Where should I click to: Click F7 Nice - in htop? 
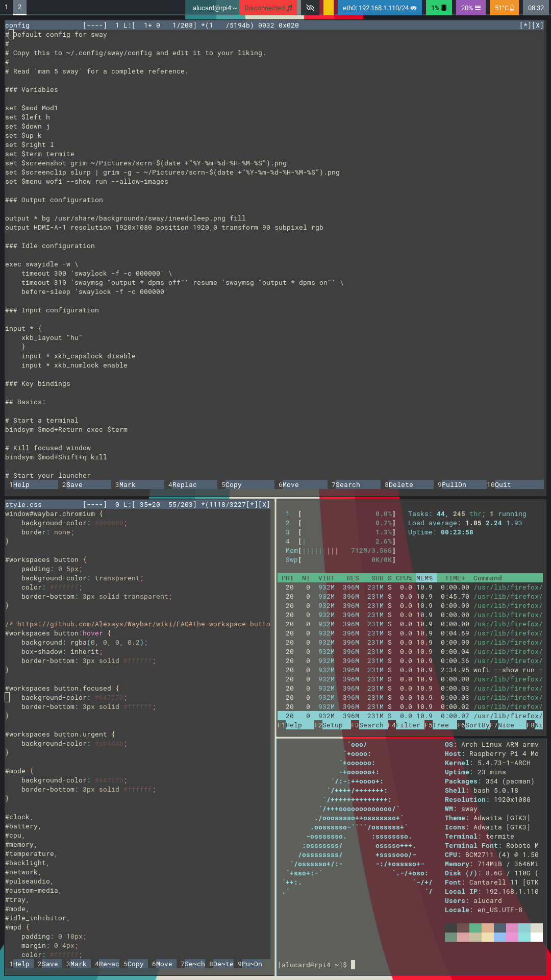(x=508, y=725)
